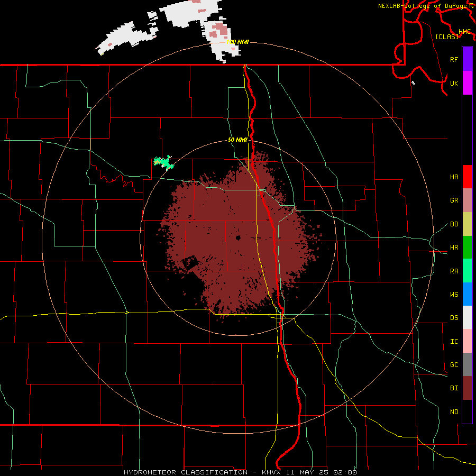Viewport: 476px width, 476px height.
Task: Click the BD legend label
Action: [x=454, y=224]
